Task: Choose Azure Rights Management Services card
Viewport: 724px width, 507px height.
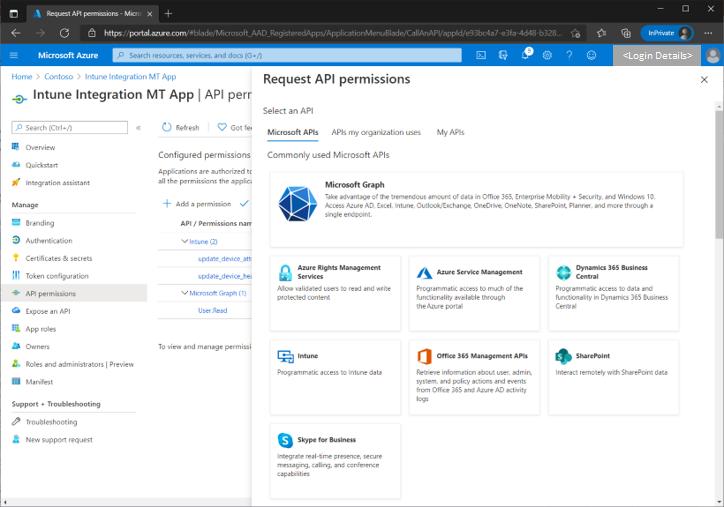Action: click(335, 294)
